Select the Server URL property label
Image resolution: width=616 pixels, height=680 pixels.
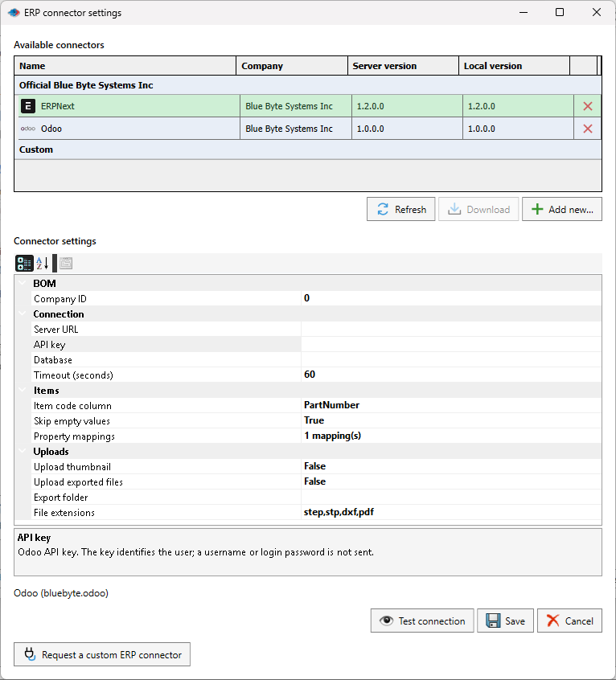56,330
